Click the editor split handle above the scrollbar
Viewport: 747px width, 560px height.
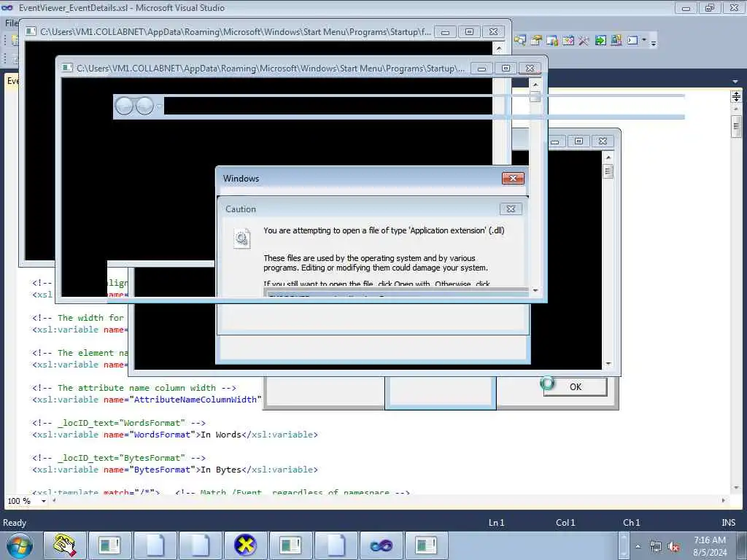pos(736,97)
